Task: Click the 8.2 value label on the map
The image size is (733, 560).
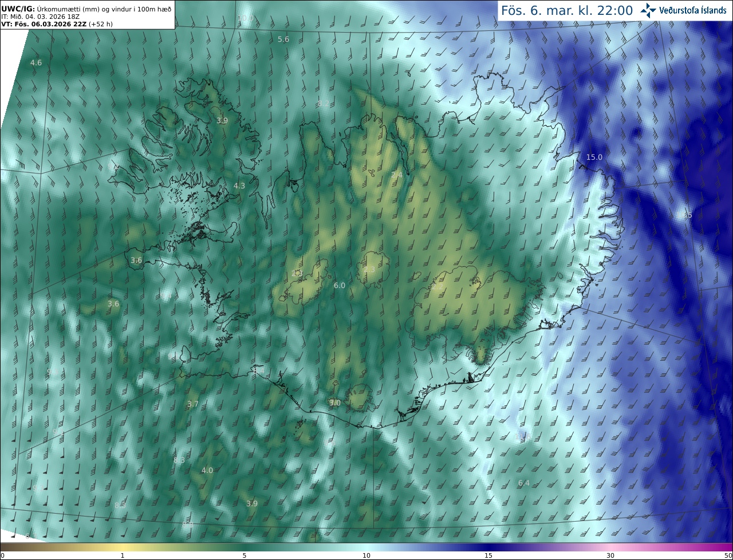Action: [x=324, y=103]
